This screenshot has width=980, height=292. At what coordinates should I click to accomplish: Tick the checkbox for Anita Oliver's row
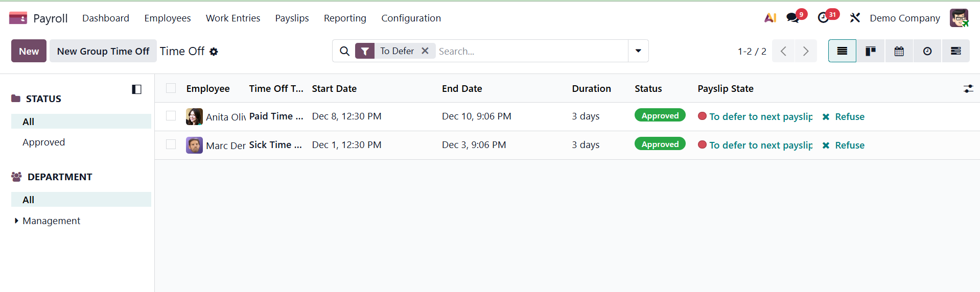tap(171, 116)
